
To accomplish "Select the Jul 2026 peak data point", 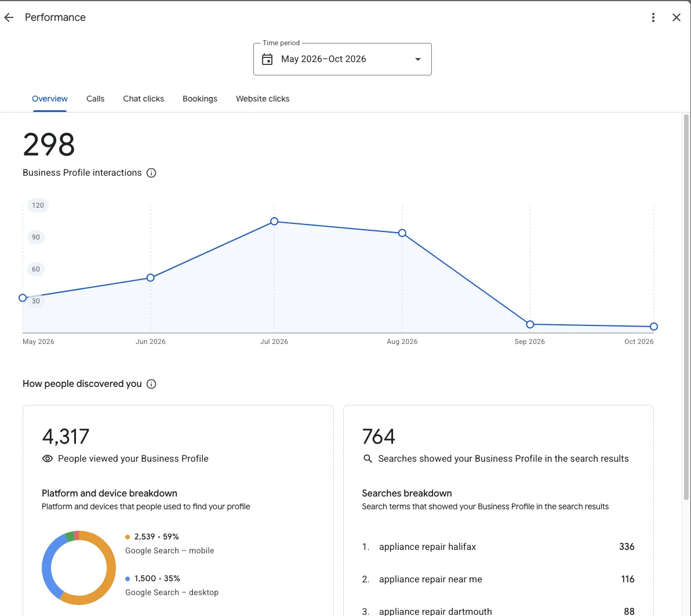I will click(x=274, y=222).
